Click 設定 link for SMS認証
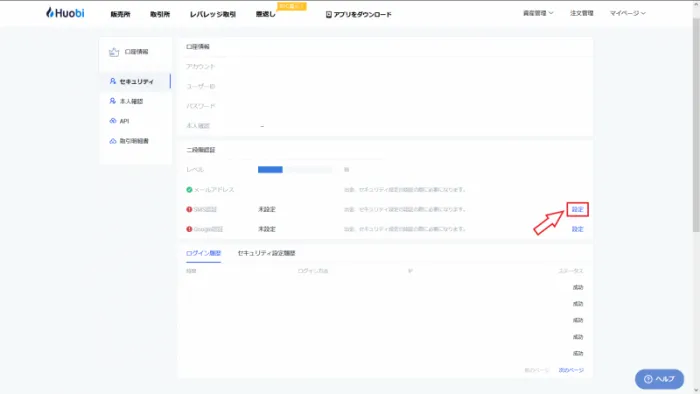 point(577,209)
